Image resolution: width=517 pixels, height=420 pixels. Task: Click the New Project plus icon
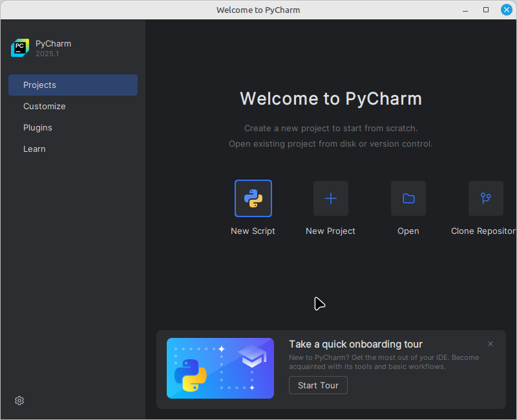(331, 198)
